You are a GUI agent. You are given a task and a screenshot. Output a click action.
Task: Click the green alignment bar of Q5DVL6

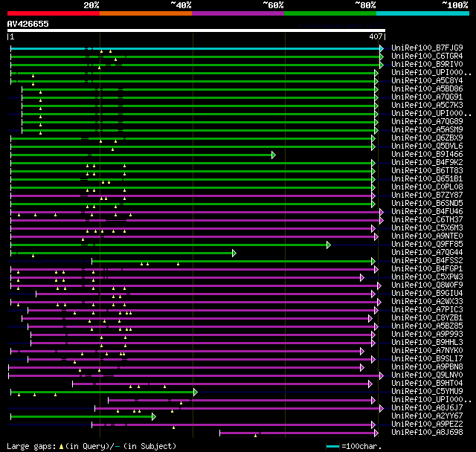[x=191, y=146]
